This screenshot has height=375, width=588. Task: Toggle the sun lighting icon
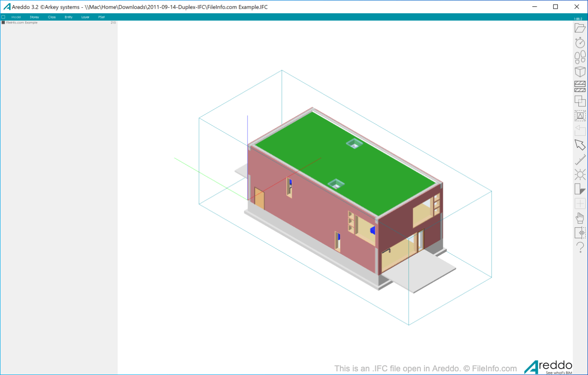[580, 174]
